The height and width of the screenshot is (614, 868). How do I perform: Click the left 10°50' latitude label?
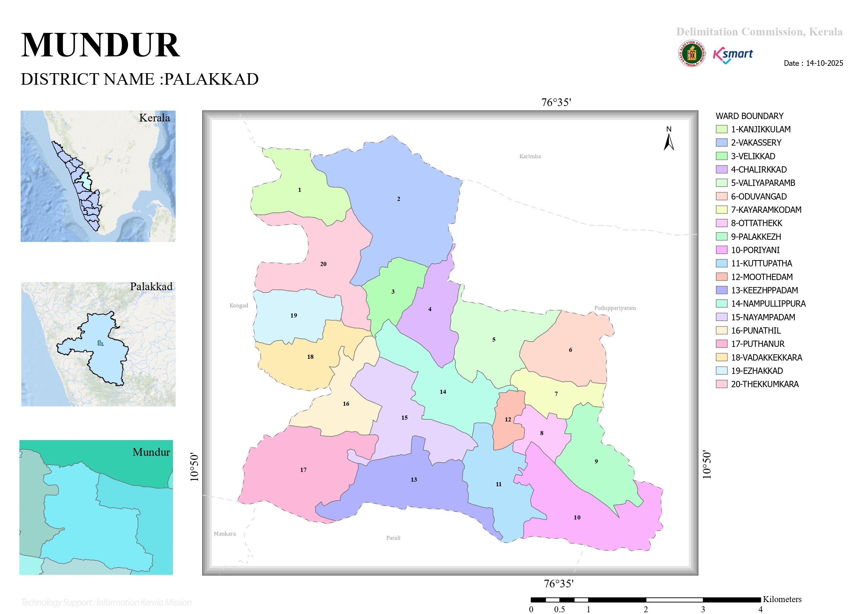tap(194, 467)
